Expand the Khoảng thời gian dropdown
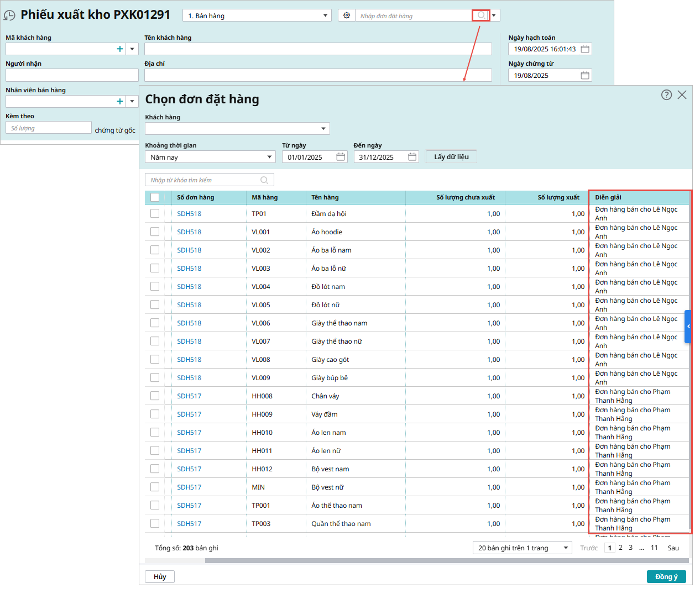Viewport: 700px width, 594px height. coord(269,157)
